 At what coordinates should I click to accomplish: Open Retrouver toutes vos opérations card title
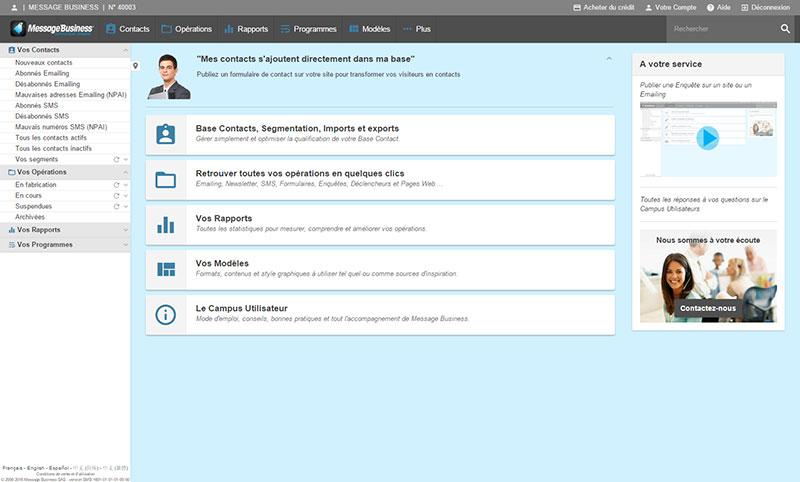coord(299,173)
